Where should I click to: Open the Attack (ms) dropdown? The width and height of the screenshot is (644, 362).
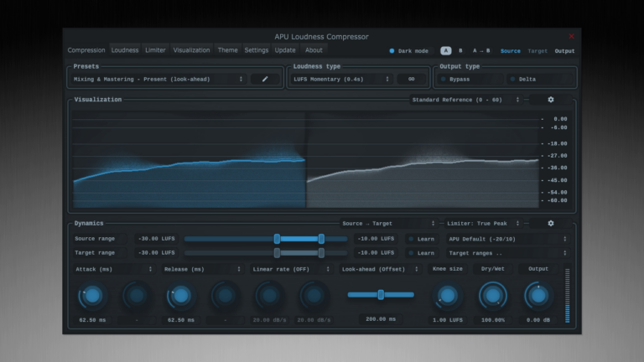[114, 269]
